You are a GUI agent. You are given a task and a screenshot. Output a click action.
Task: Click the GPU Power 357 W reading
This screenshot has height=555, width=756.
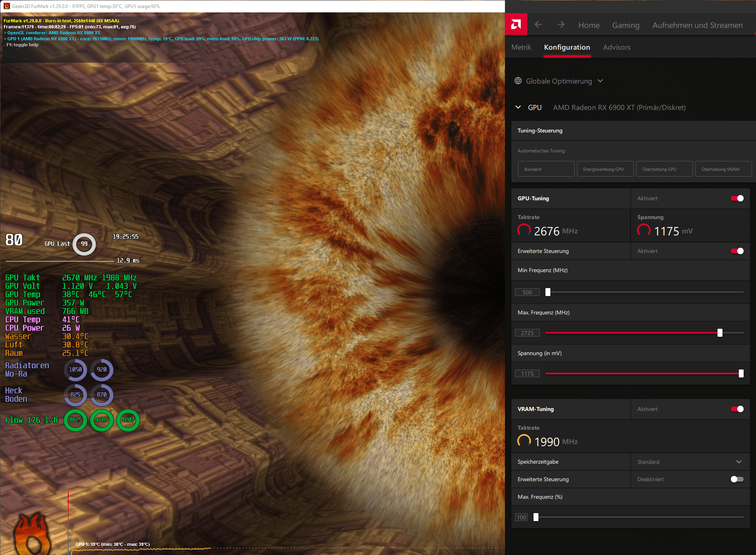(73, 303)
